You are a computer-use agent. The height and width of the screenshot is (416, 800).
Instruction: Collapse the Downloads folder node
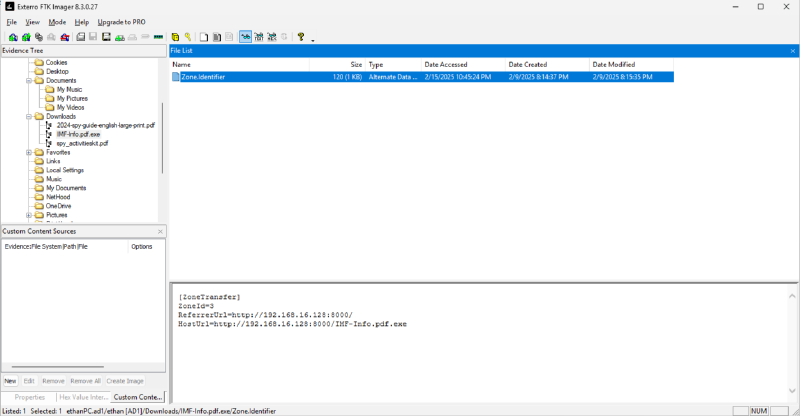[29, 116]
